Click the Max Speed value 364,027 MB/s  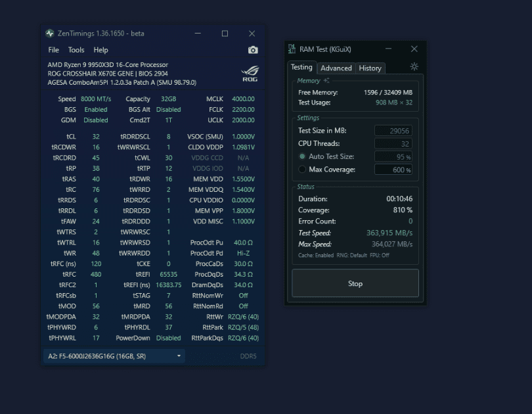392,244
